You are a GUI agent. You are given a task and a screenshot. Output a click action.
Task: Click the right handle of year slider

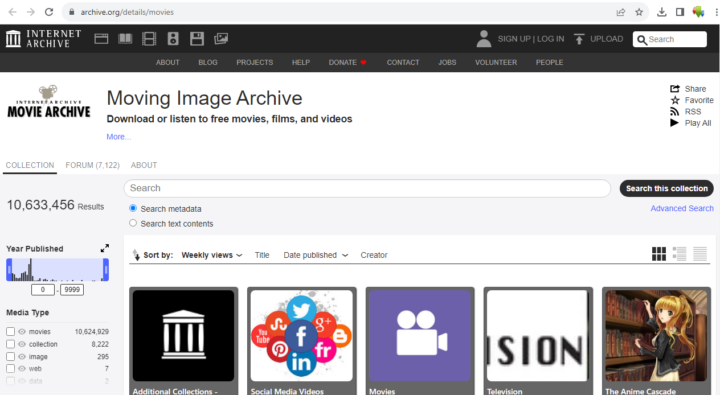click(106, 270)
